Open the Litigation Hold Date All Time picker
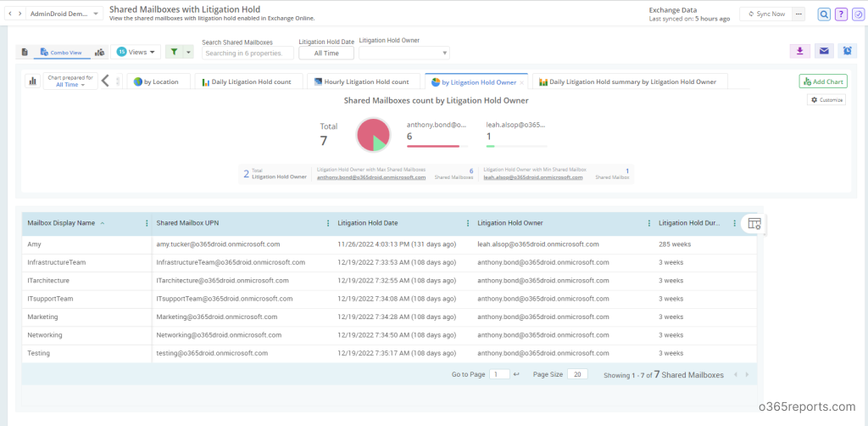This screenshot has width=868, height=426. point(326,53)
